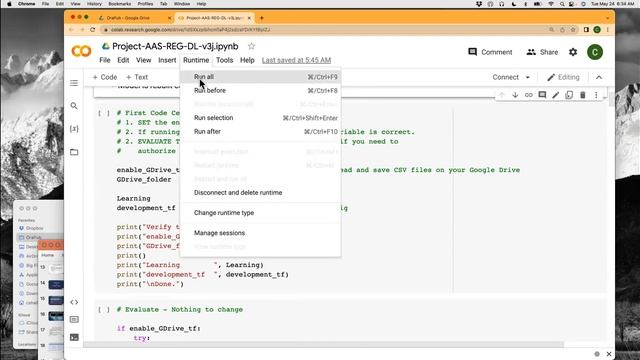Add a new Code cell
The image size is (640, 360).
(x=105, y=77)
